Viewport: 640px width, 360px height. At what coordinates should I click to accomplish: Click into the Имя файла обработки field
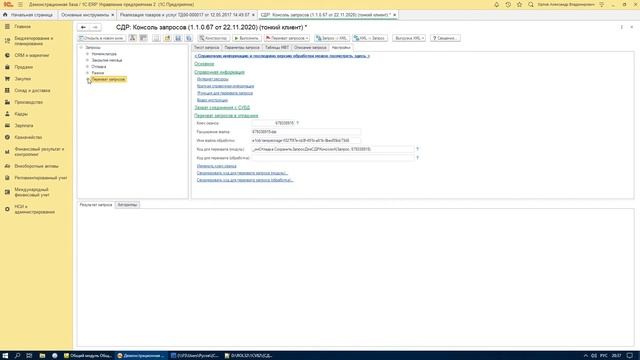[x=306, y=140]
